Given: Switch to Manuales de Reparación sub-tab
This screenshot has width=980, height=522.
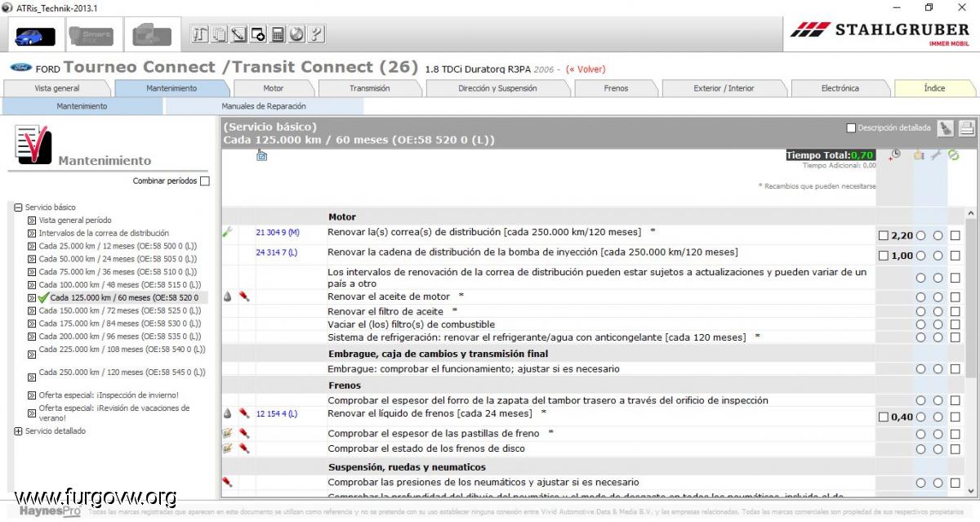Looking at the screenshot, I should tap(264, 106).
